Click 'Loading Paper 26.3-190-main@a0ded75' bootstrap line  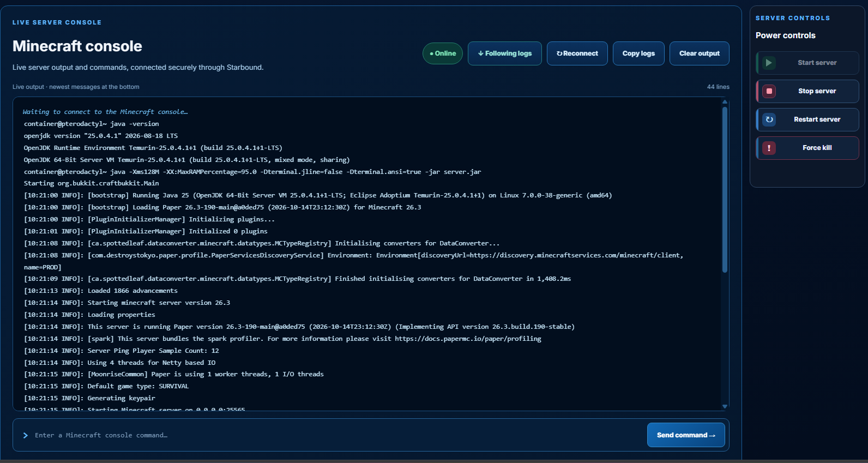[x=222, y=207]
